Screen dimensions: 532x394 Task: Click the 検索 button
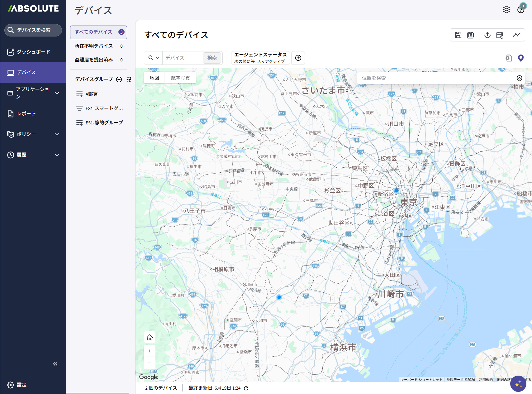click(212, 58)
